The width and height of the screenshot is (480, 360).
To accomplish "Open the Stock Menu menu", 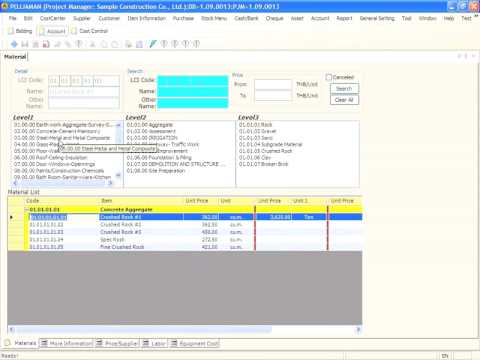I will [x=214, y=18].
